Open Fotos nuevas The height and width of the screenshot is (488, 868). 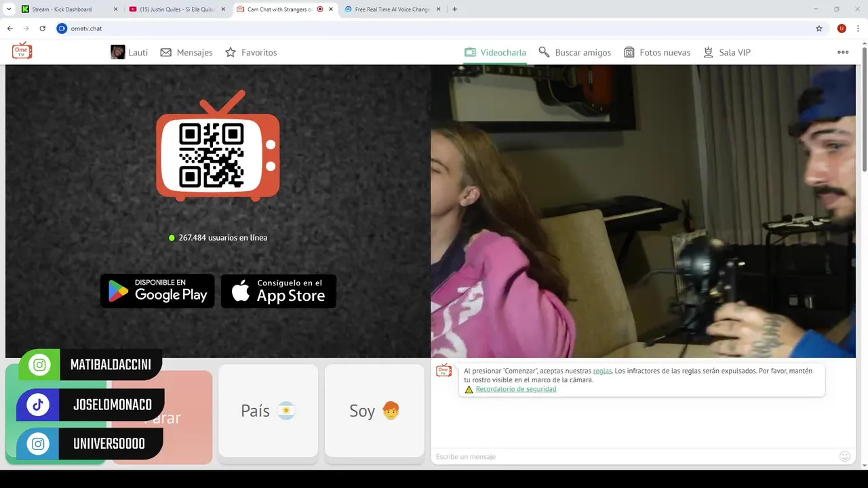(x=656, y=52)
